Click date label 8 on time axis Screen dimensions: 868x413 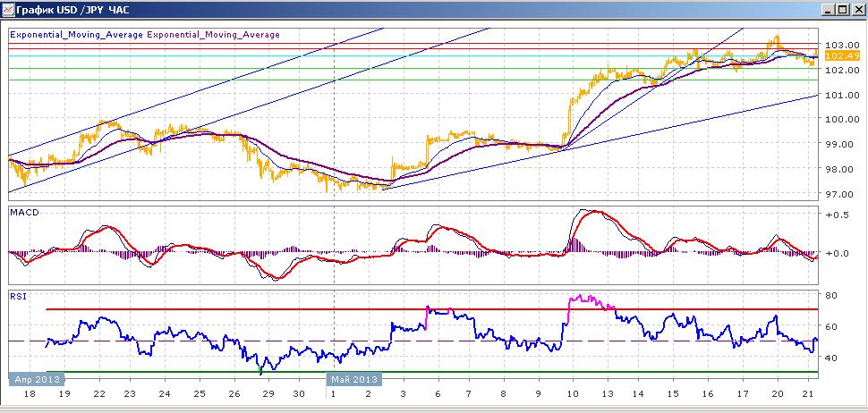503,394
